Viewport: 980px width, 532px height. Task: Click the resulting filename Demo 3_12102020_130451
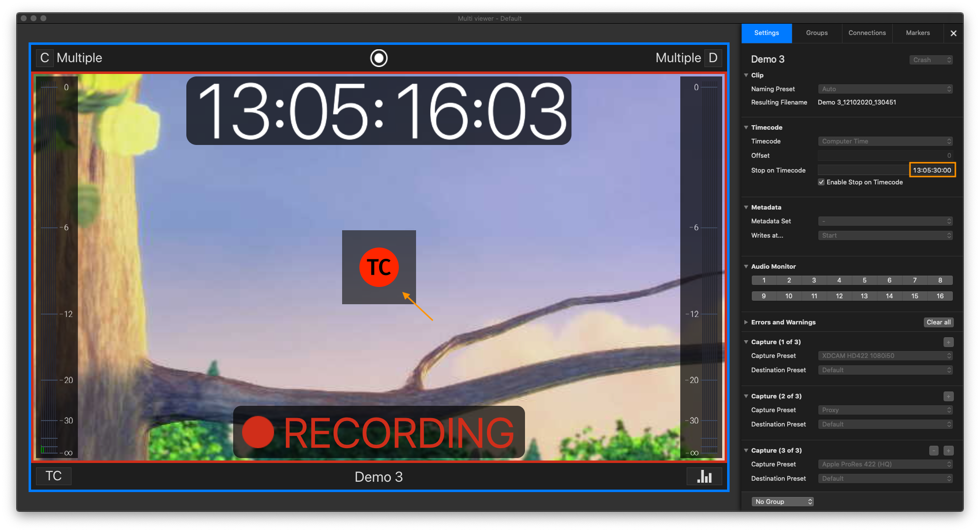[x=857, y=103]
